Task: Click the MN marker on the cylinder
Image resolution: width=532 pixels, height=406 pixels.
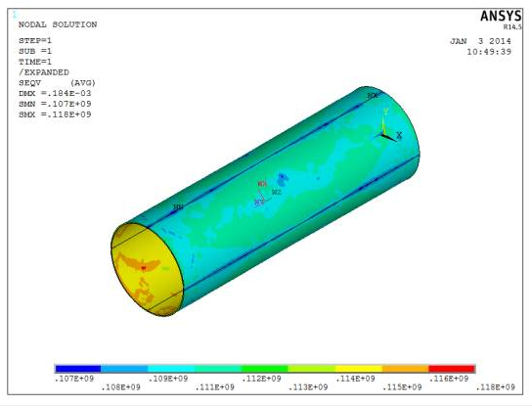Action: click(178, 206)
